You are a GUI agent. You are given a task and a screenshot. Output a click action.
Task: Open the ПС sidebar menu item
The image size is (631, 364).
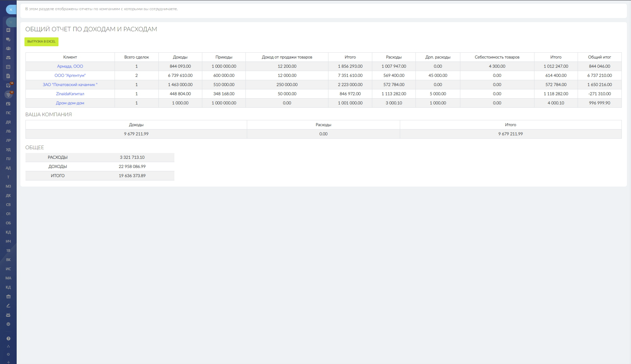[8, 113]
